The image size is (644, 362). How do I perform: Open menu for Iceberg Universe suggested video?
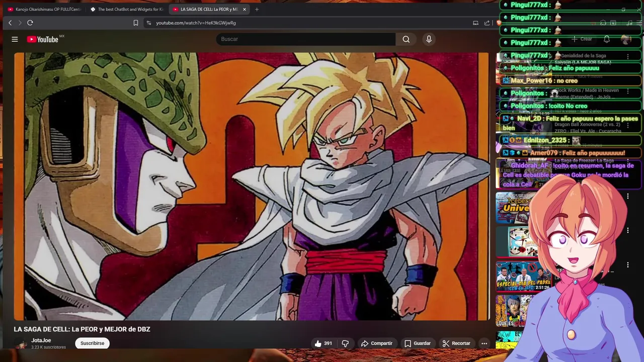(x=628, y=196)
